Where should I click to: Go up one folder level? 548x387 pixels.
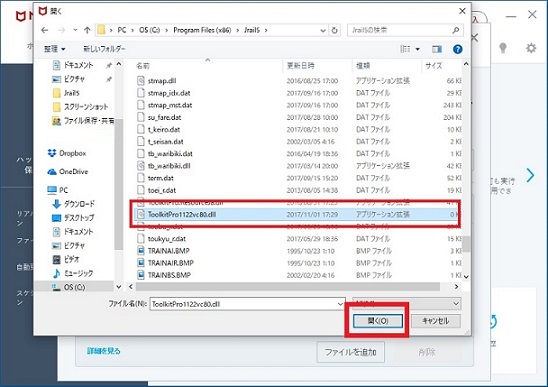click(87, 30)
